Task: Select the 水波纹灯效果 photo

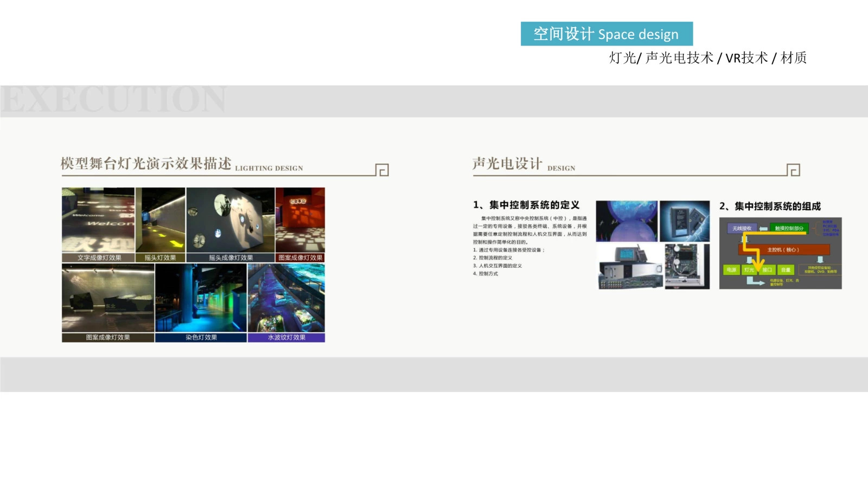Action: click(286, 298)
